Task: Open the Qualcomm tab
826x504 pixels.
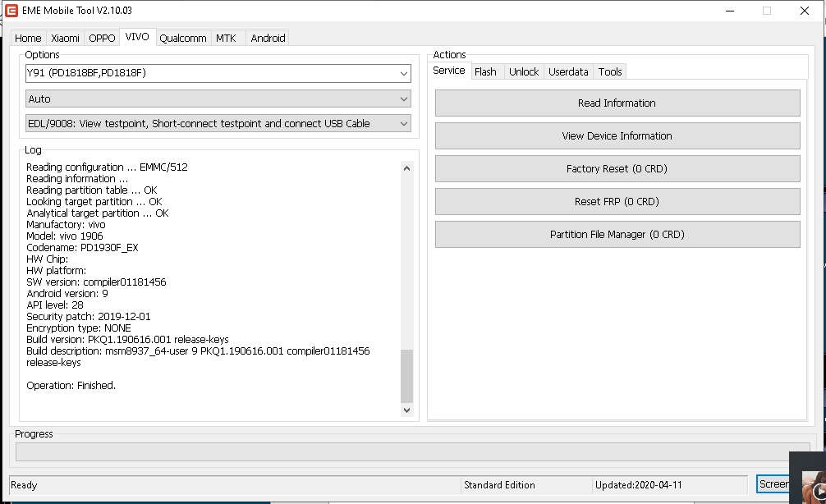Action: [183, 38]
